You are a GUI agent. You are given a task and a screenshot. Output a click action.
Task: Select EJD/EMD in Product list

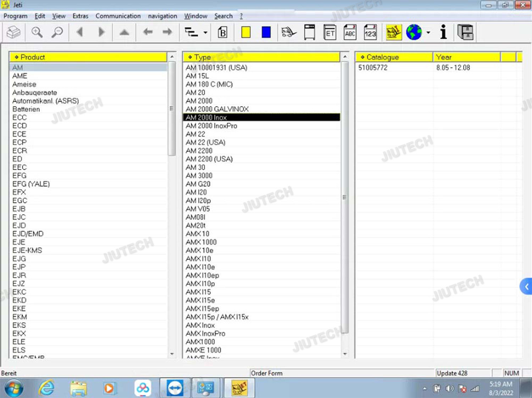pyautogui.click(x=88, y=234)
